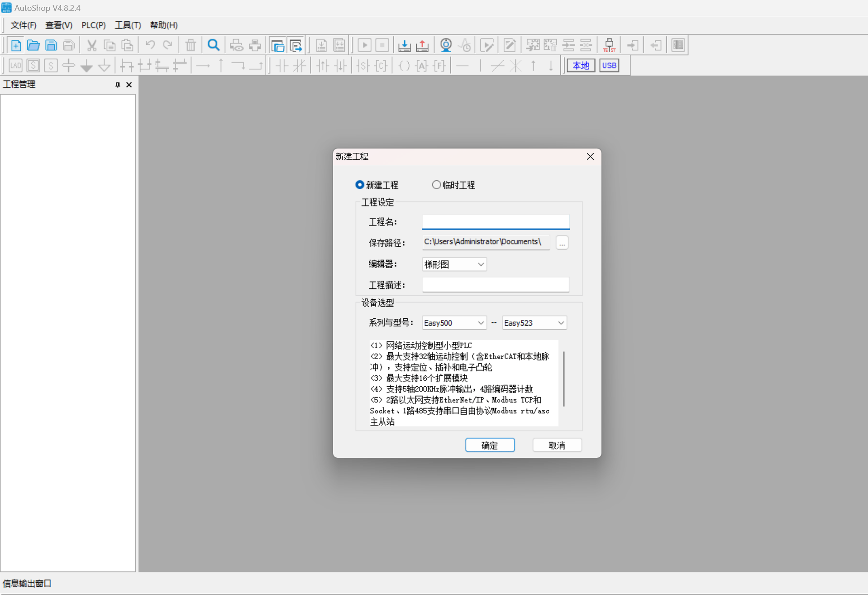Open the PLC(P) menu
868x595 pixels.
(94, 25)
